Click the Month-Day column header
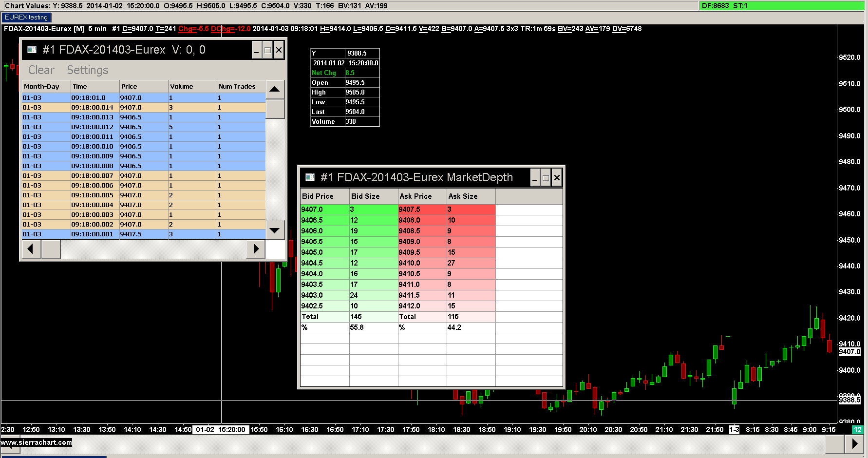The image size is (868, 458). click(46, 87)
